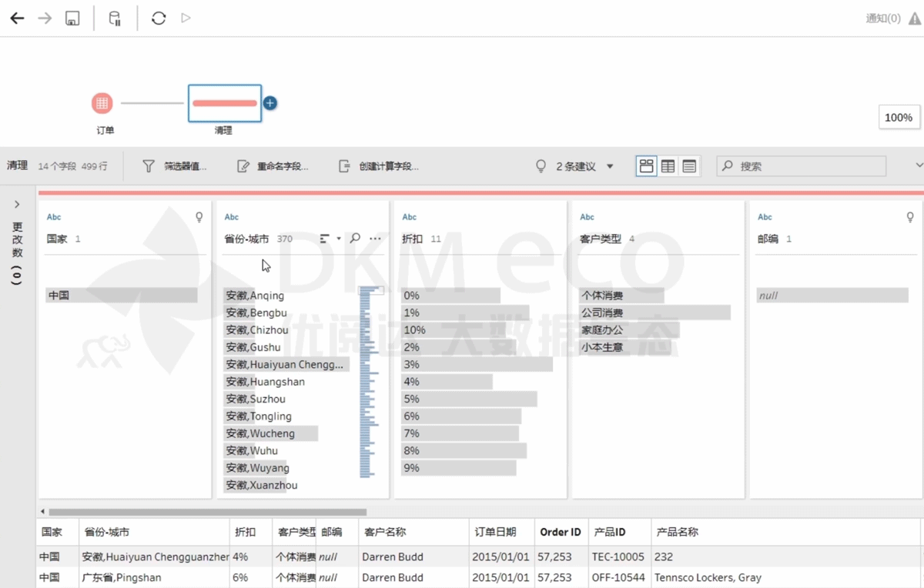The height and width of the screenshot is (588, 924).
Task: Click the search icon in 省份-城市 field
Action: tap(355, 239)
